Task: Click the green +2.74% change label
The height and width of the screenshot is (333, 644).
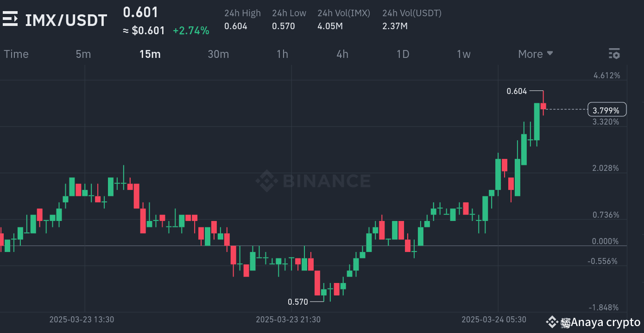Action: pos(191,30)
